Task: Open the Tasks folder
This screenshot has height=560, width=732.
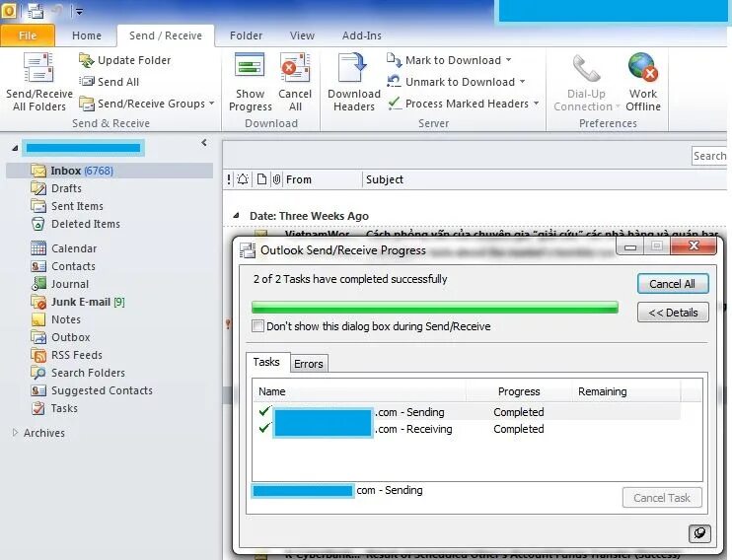Action: [54, 408]
